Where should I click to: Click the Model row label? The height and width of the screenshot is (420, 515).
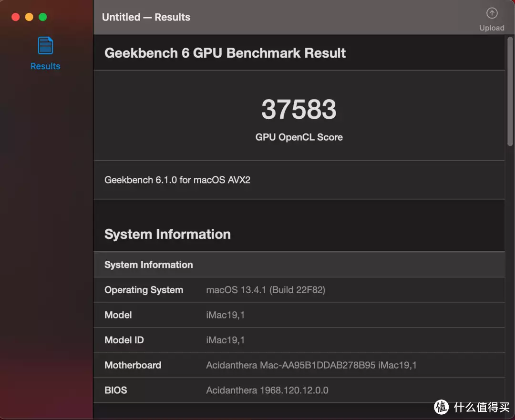[118, 315]
